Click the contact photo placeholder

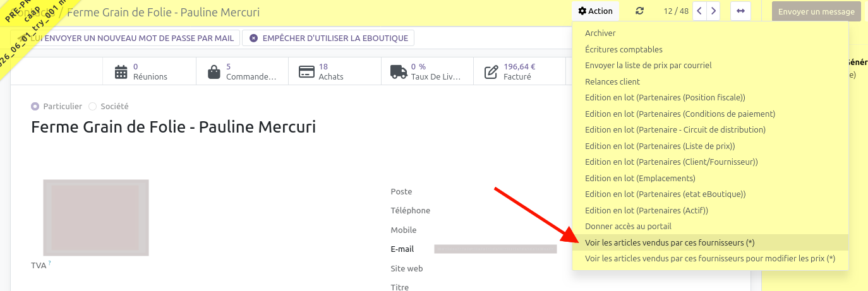(x=96, y=218)
